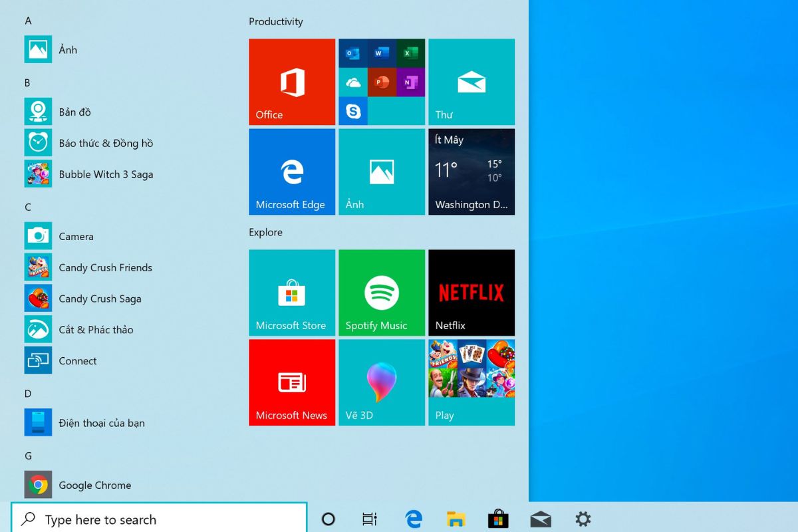
Task: Open Word from the small Office tiles
Action: click(x=382, y=53)
